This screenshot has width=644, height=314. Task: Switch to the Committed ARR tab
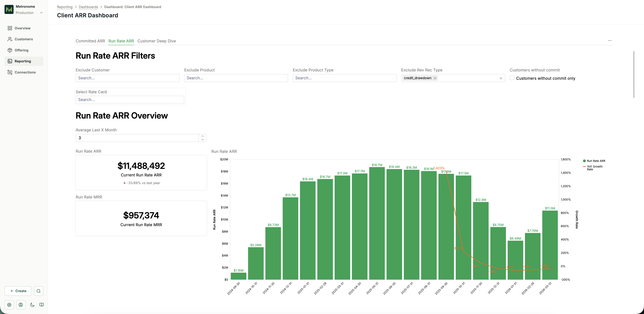(90, 41)
